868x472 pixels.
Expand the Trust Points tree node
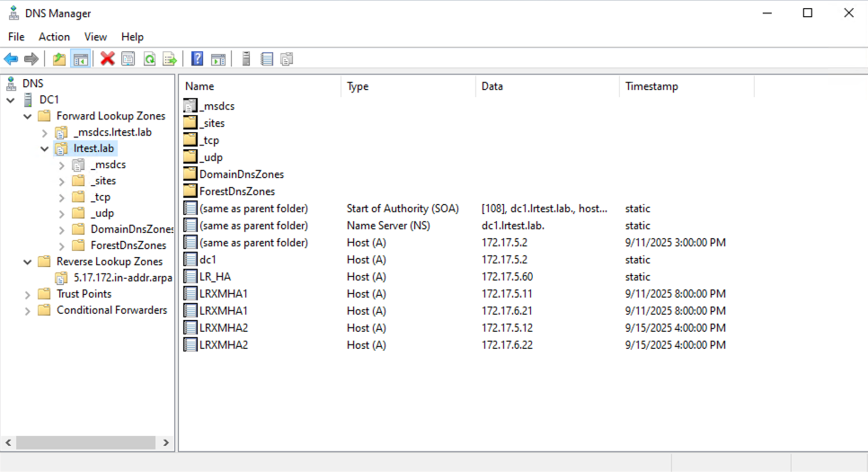tap(28, 294)
